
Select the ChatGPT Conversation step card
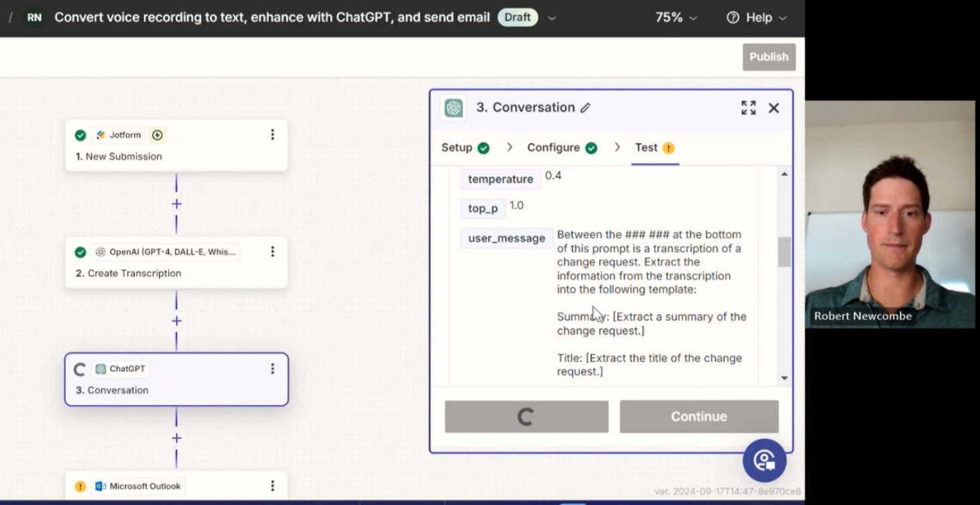pos(176,379)
